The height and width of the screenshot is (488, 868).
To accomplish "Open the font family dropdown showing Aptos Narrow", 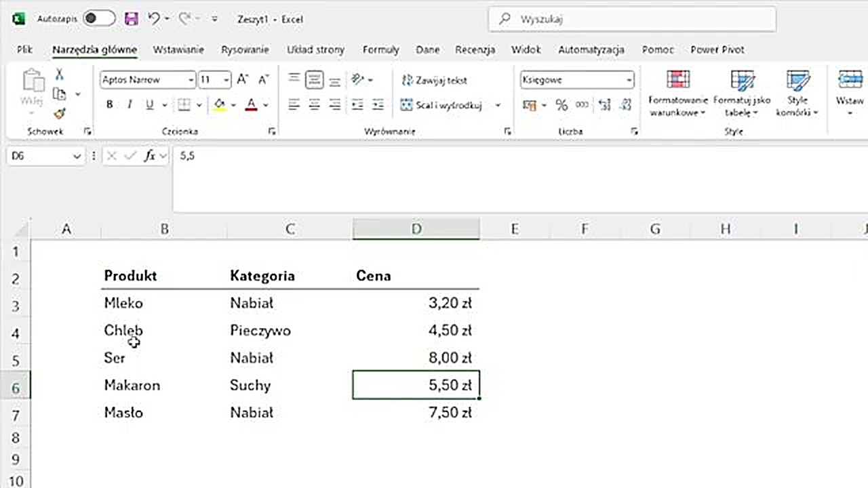I will (191, 80).
